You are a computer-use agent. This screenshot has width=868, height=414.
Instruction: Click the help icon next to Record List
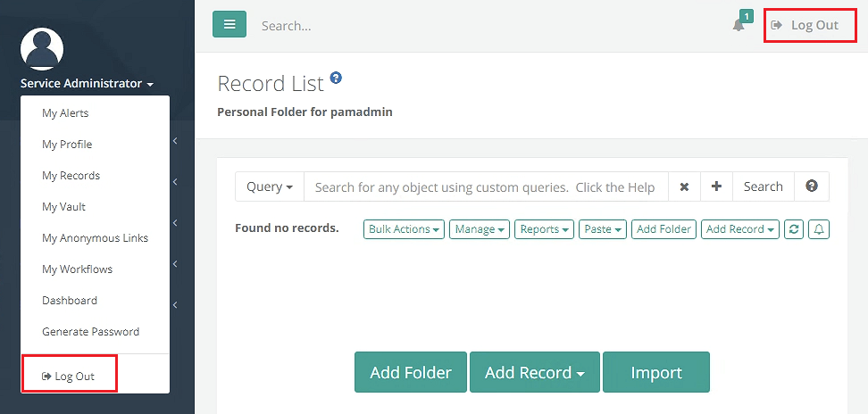click(x=336, y=79)
